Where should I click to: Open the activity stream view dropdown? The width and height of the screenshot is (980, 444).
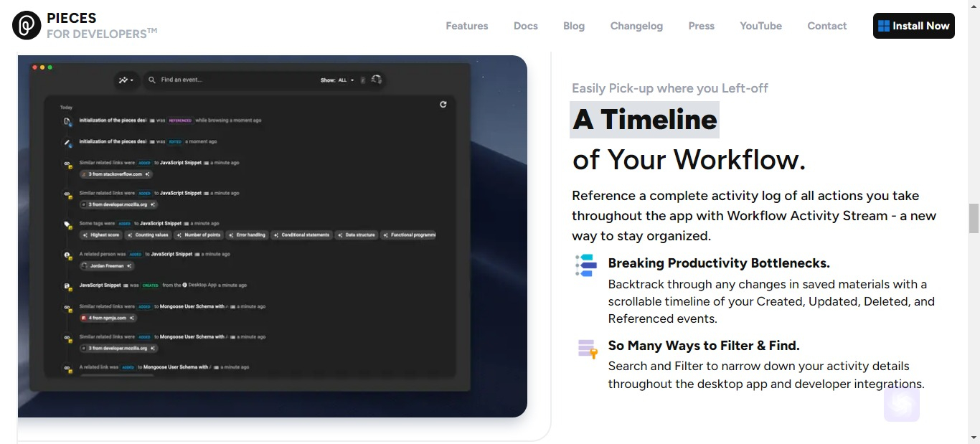click(x=126, y=80)
